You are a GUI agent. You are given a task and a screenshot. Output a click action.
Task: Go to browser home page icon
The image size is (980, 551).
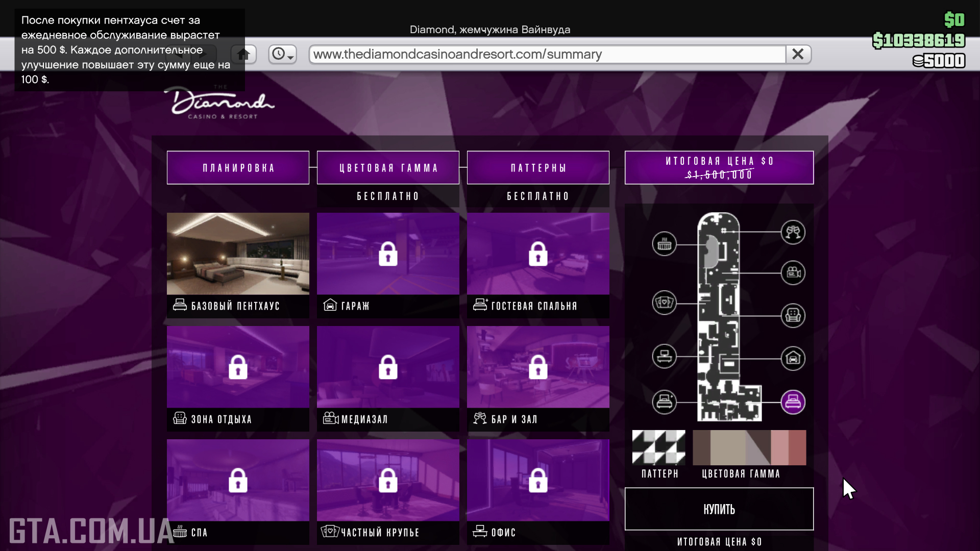(243, 54)
